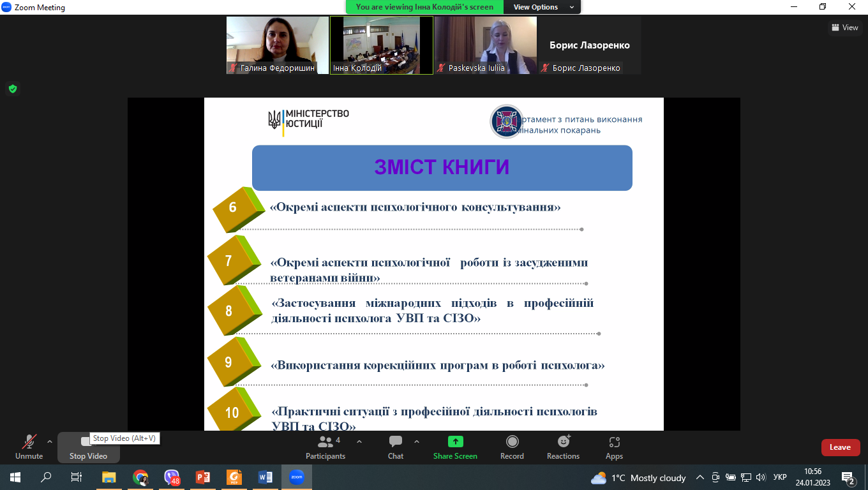The image size is (868, 490).
Task: Expand the View Options dropdown
Action: tap(542, 7)
